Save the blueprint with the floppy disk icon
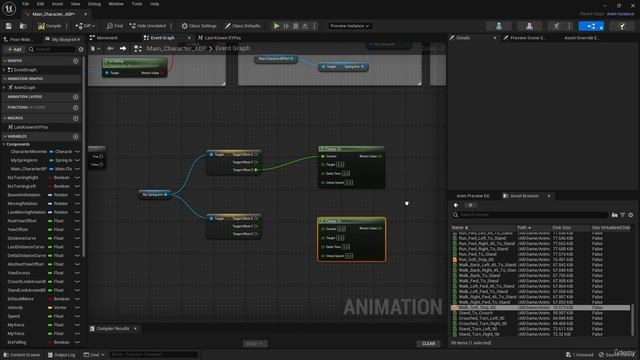The image size is (640, 360). click(x=9, y=26)
